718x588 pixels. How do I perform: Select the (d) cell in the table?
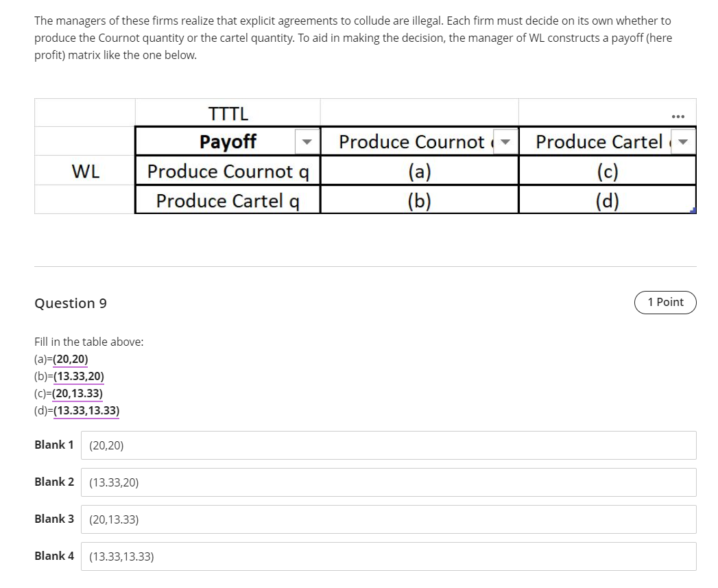click(x=607, y=200)
